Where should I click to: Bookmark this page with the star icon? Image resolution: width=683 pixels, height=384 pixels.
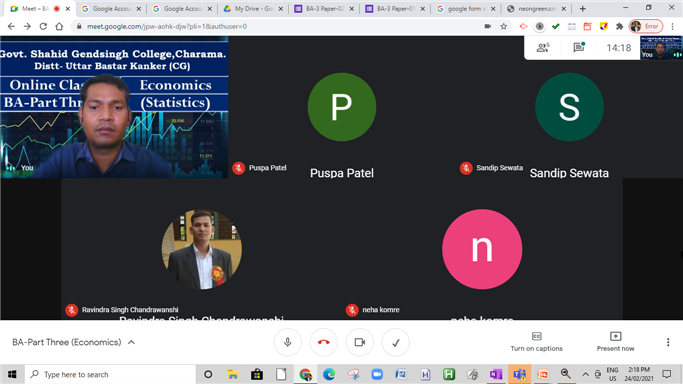[x=504, y=27]
